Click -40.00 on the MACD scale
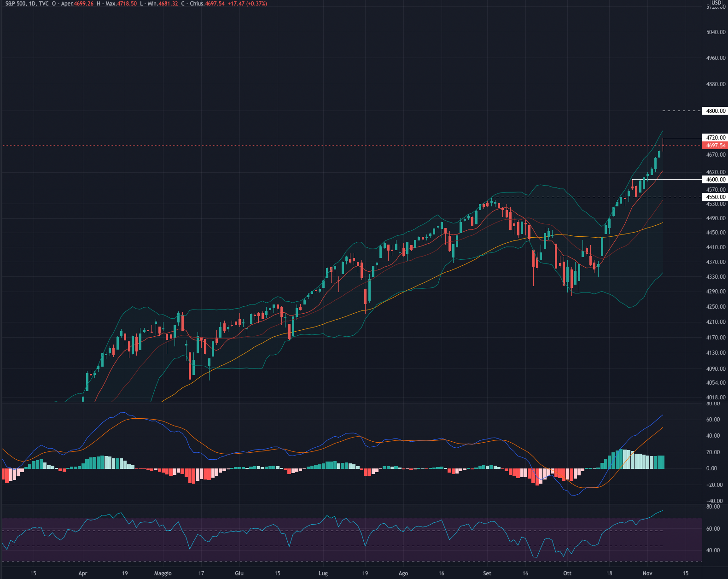Screen dimensions: 728x579 coord(715,501)
